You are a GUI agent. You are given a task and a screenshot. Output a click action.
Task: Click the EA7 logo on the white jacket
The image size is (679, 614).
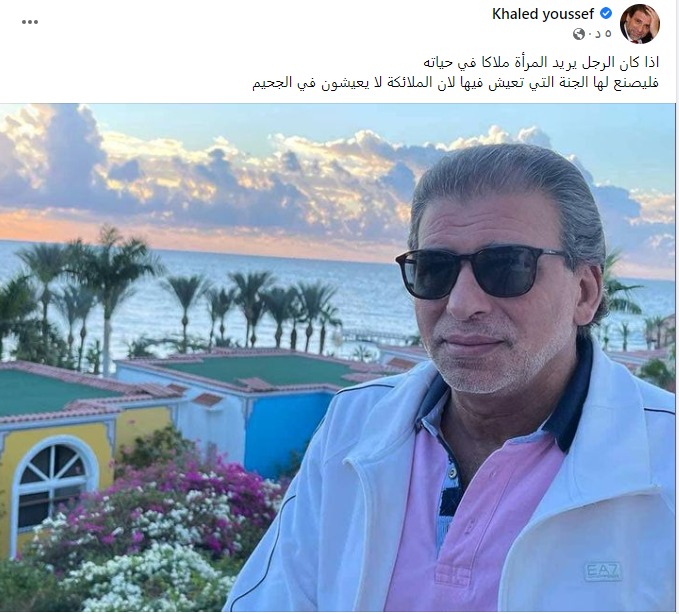coord(603,571)
